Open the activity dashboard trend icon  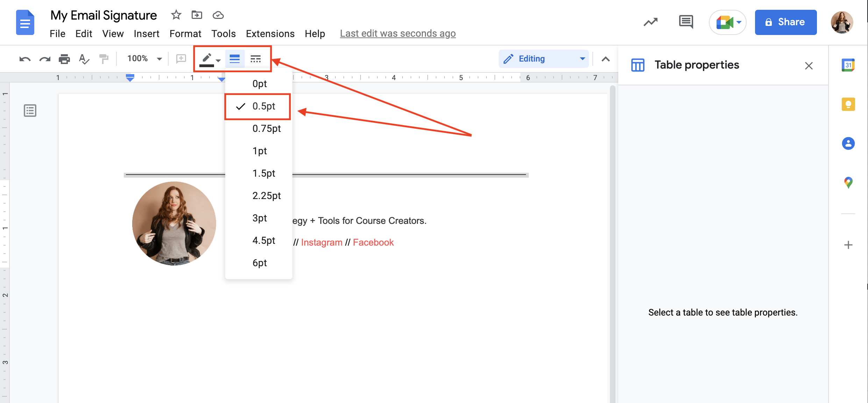coord(650,22)
